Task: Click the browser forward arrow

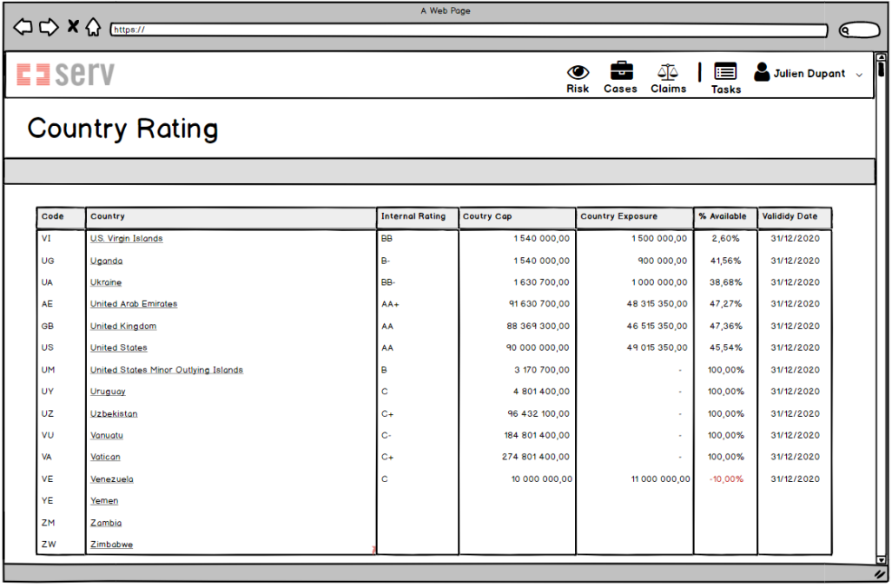Action: [x=49, y=27]
